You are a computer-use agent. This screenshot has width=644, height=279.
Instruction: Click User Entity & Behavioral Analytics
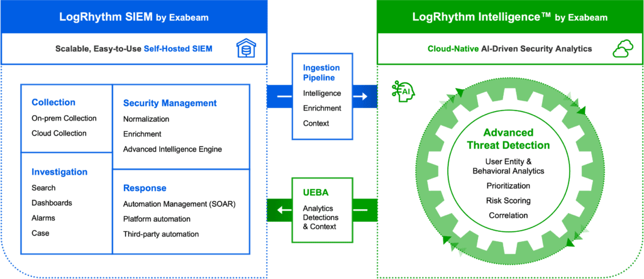pos(508,166)
